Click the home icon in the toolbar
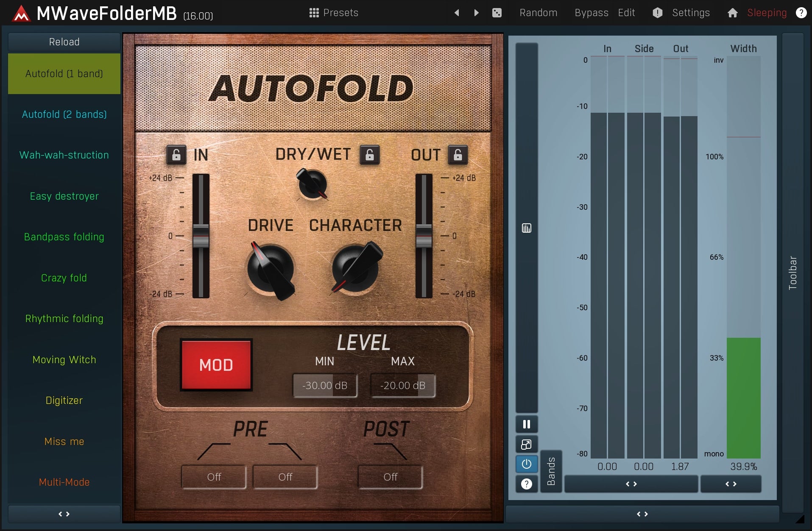 pos(732,13)
